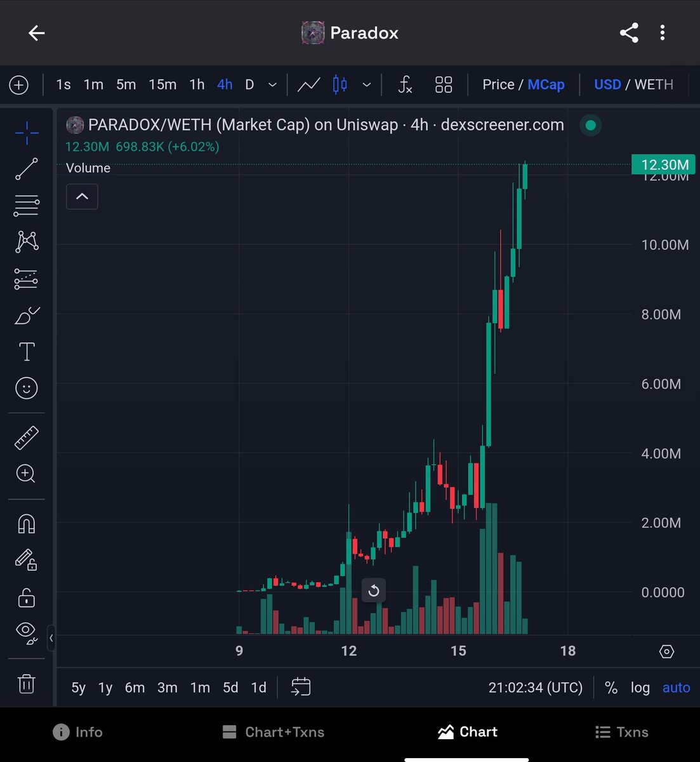Toggle the log scale
This screenshot has width=700, height=762.
pyautogui.click(x=640, y=688)
